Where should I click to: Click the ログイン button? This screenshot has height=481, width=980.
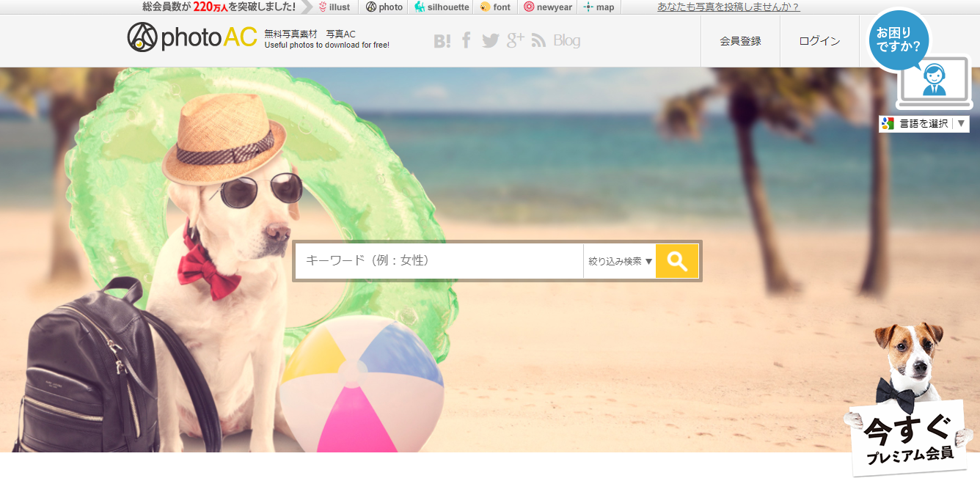pyautogui.click(x=819, y=41)
